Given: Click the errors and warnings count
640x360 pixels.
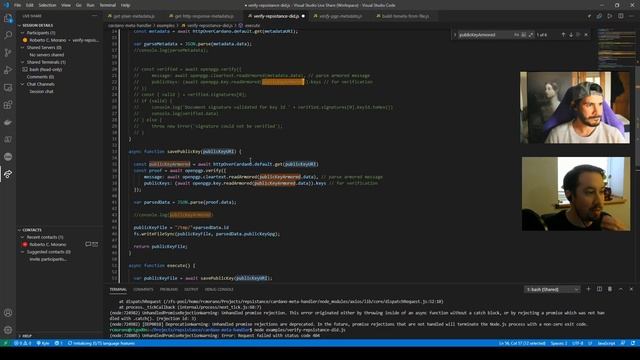Looking at the screenshot, I should (x=23, y=343).
